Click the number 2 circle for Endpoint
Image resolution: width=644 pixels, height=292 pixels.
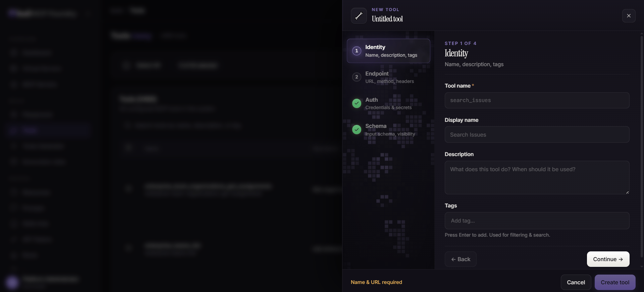coord(357,77)
